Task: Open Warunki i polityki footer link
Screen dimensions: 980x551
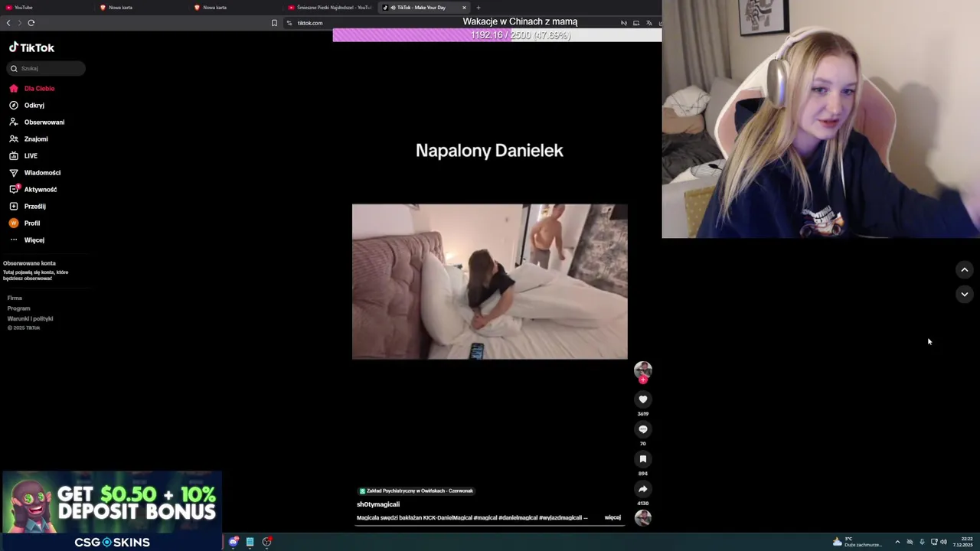Action: click(30, 318)
